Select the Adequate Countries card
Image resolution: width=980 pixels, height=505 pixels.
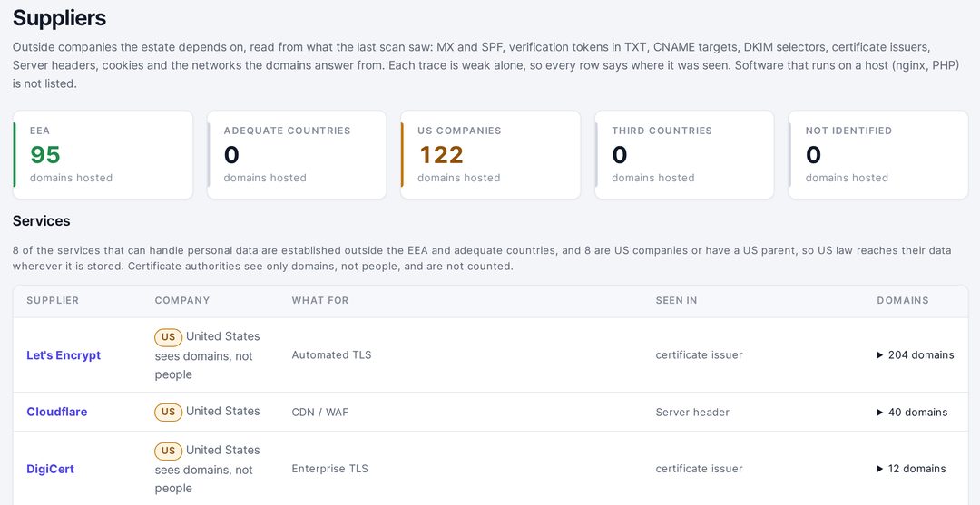tap(297, 155)
